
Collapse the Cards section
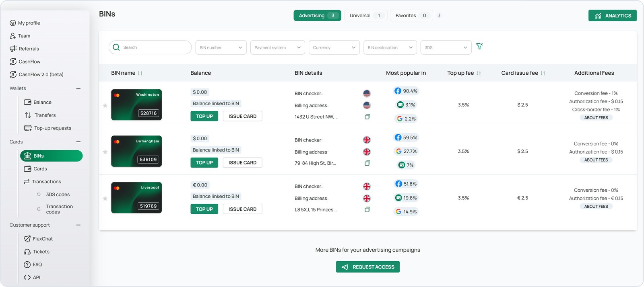click(x=78, y=142)
